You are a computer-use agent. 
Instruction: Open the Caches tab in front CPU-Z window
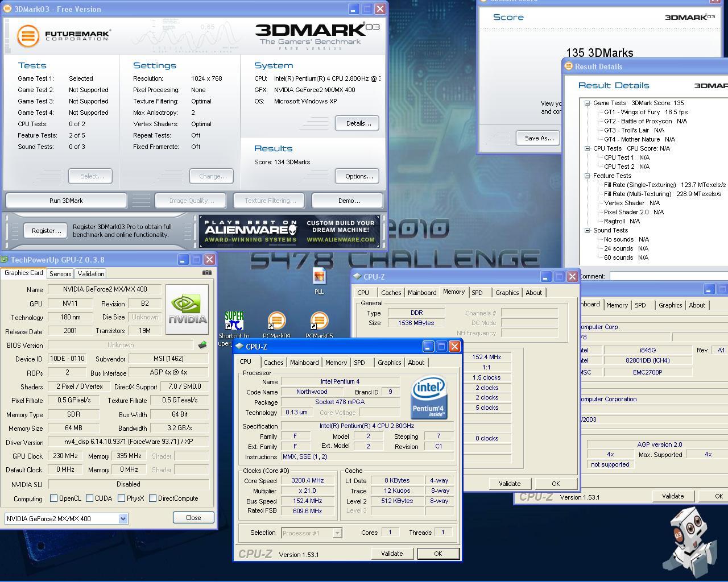273,363
